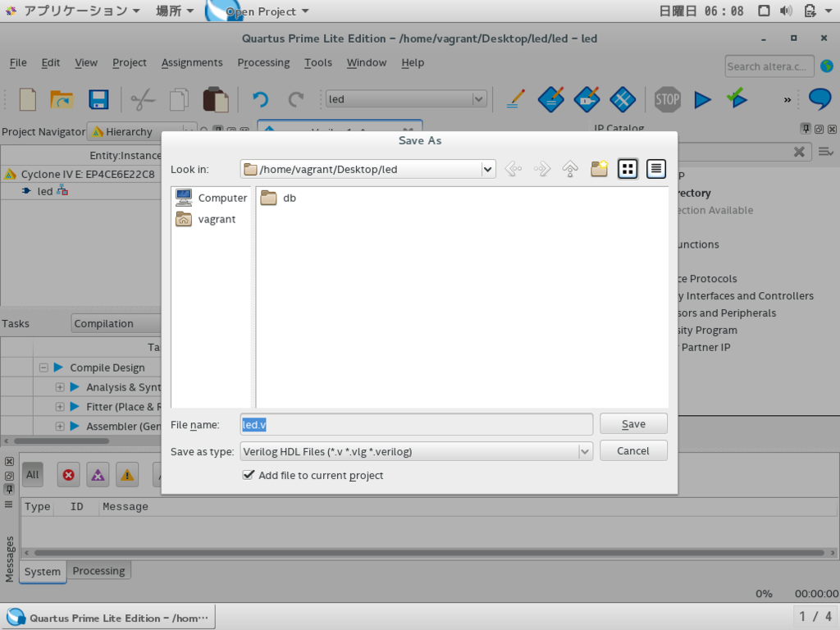Show error messages filter in Messages panel
Screen dimensions: 840x630
[x=69, y=475]
